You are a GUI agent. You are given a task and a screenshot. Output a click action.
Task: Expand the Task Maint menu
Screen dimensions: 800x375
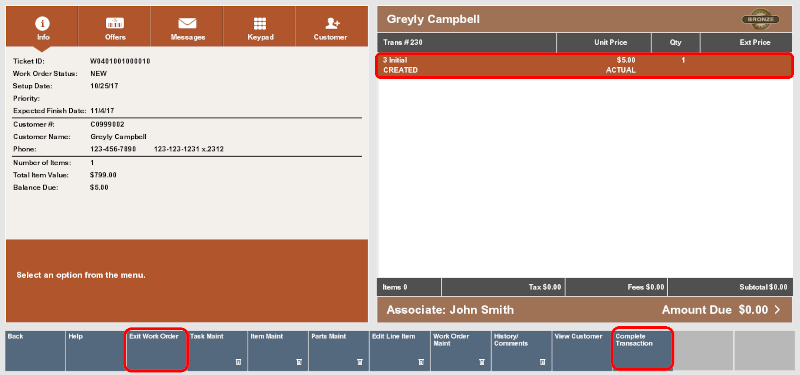217,351
